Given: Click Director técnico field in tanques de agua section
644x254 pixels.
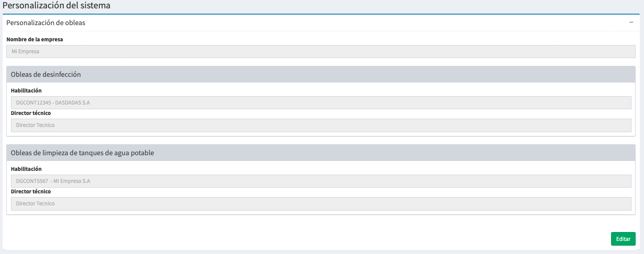Looking at the screenshot, I should click(x=321, y=204).
